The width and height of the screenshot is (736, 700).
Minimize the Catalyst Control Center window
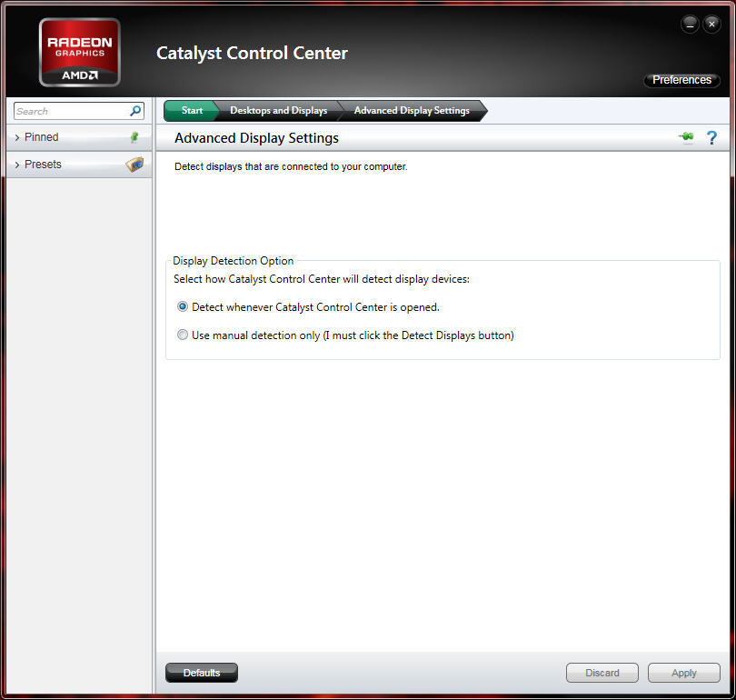[690, 24]
